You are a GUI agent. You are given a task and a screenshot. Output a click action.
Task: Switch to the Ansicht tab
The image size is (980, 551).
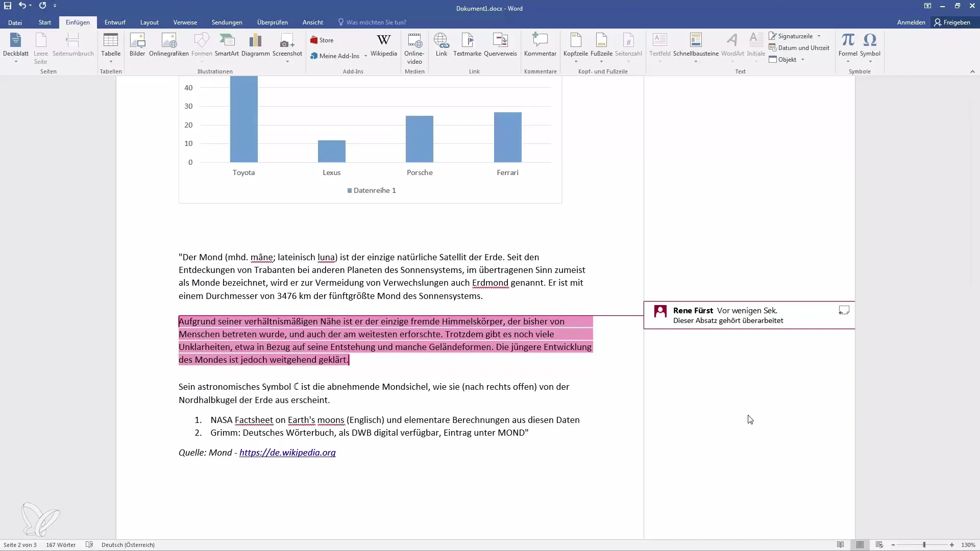click(313, 22)
